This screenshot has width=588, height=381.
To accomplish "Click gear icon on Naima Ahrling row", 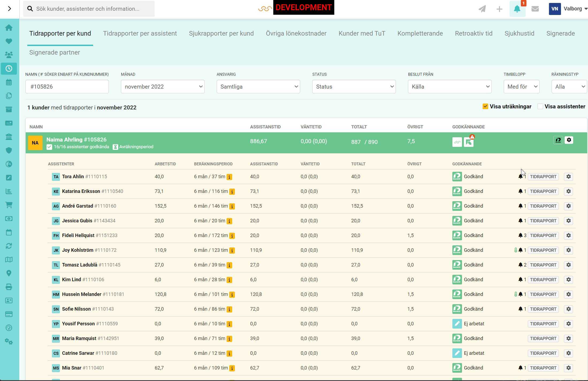I will point(569,140).
